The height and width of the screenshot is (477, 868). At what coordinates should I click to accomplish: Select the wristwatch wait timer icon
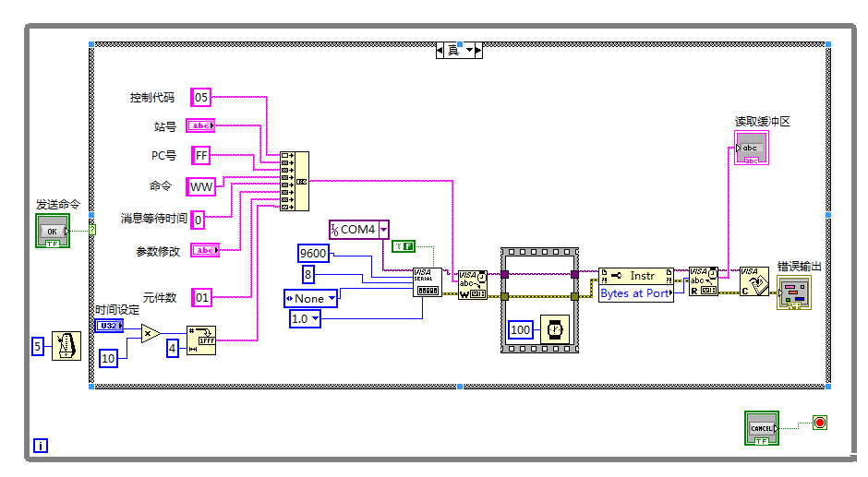553,329
